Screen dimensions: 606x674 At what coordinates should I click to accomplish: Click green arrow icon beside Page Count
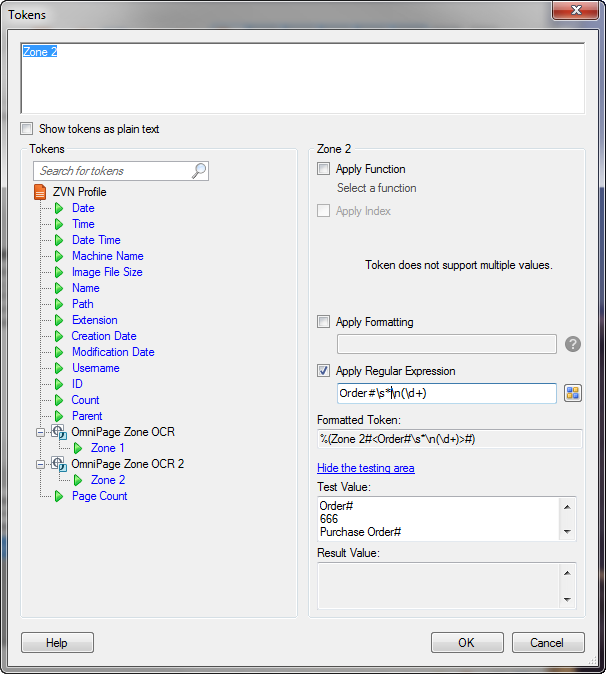59,496
